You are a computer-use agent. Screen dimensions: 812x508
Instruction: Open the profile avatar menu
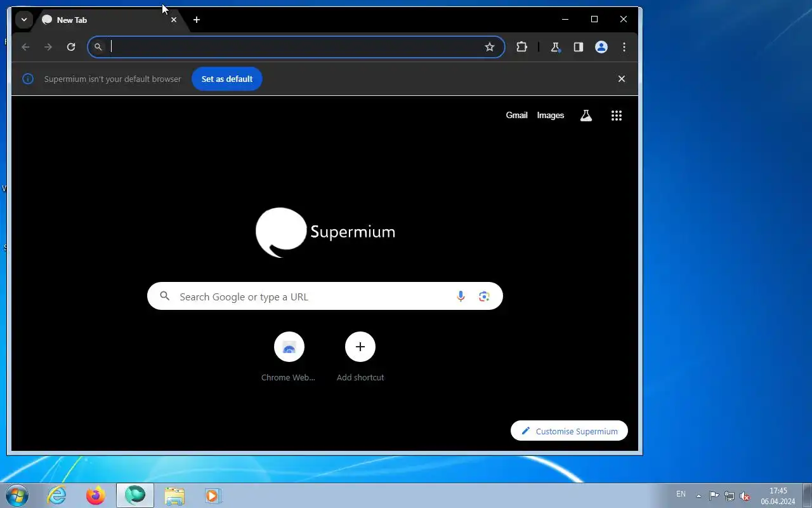pos(601,47)
